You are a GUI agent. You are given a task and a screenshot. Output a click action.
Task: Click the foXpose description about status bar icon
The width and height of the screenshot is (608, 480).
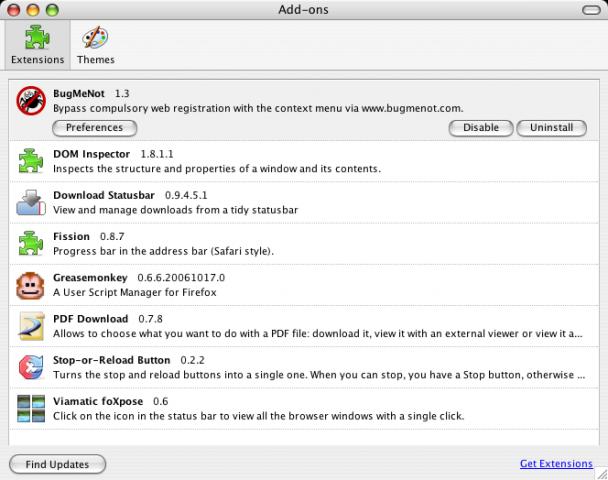pyautogui.click(x=259, y=416)
